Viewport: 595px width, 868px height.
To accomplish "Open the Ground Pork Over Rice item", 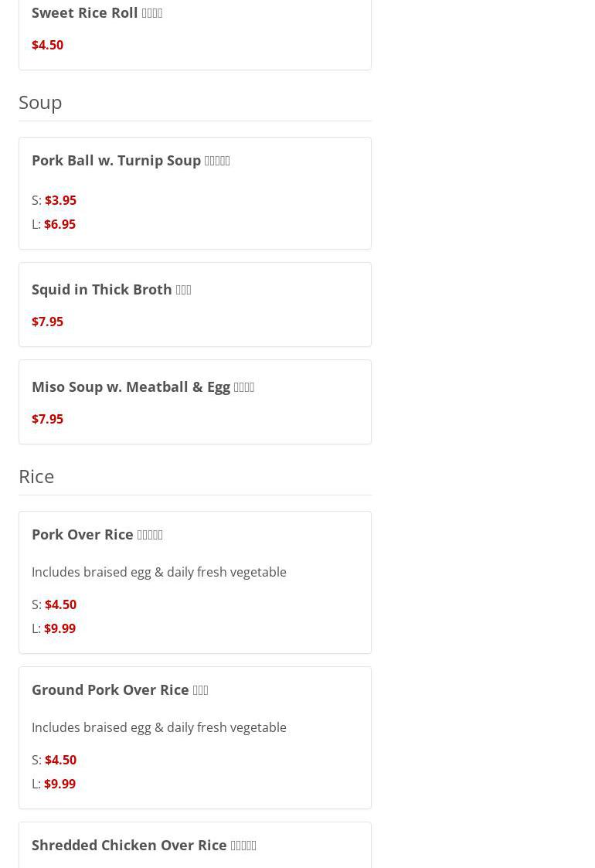I will (x=120, y=690).
